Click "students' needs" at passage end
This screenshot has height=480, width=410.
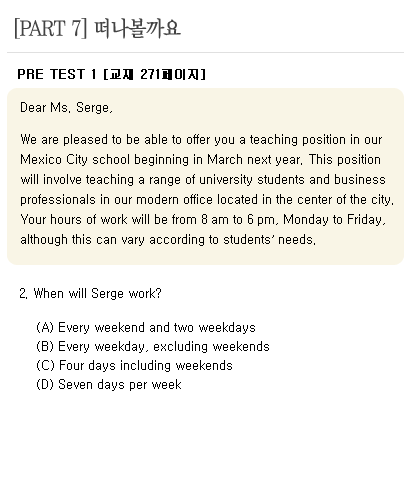pos(269,240)
